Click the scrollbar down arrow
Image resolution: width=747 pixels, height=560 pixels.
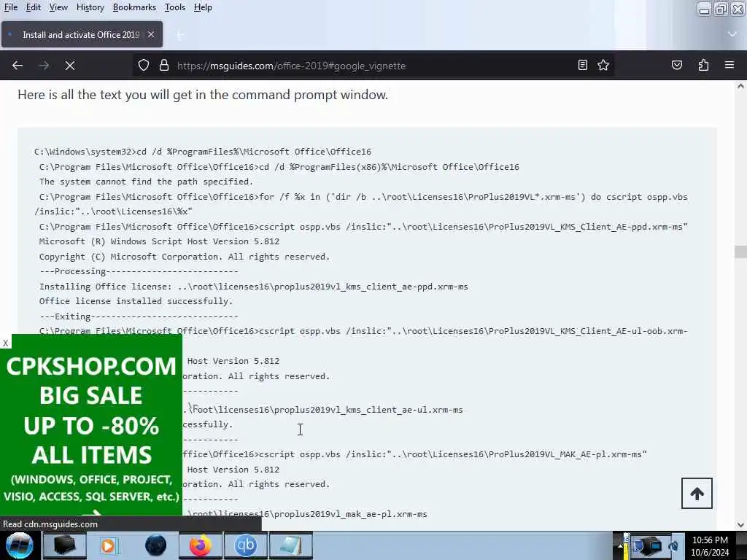(740, 525)
